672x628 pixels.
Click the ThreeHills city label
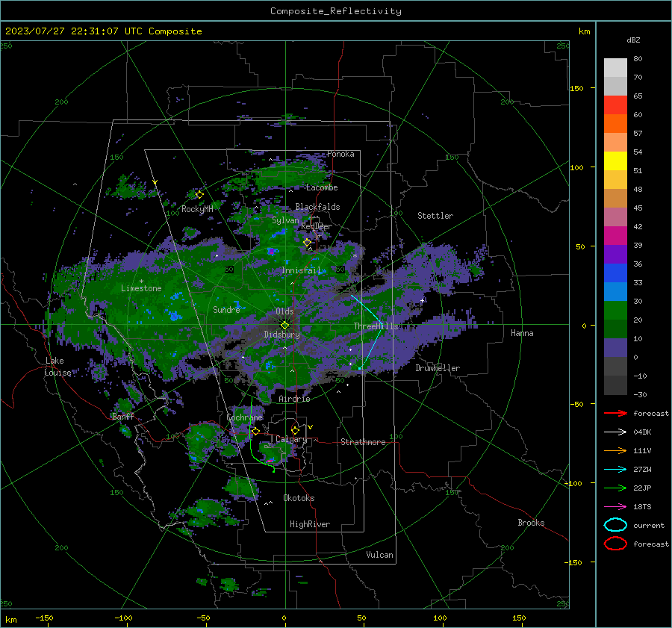click(x=376, y=326)
